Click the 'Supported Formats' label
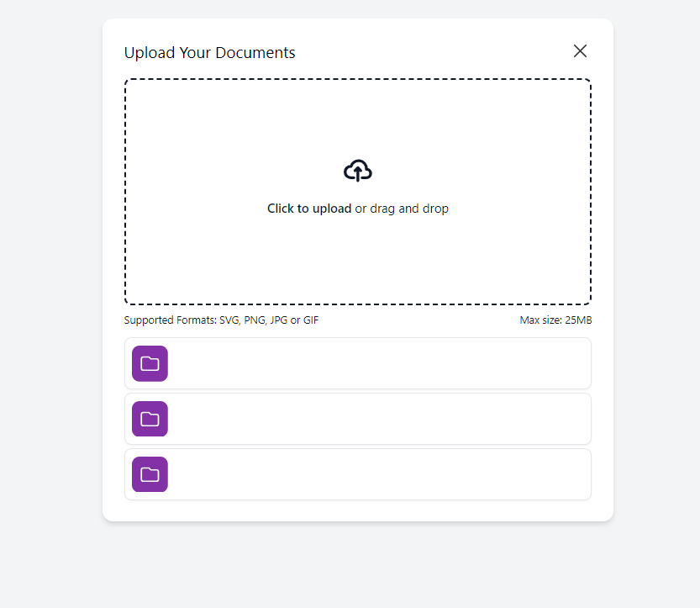Viewport: 700px width, 608px height. [x=170, y=320]
